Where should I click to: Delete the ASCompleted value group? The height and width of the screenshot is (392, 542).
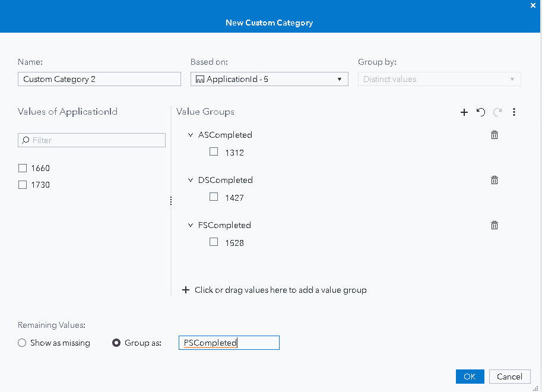[x=495, y=135]
